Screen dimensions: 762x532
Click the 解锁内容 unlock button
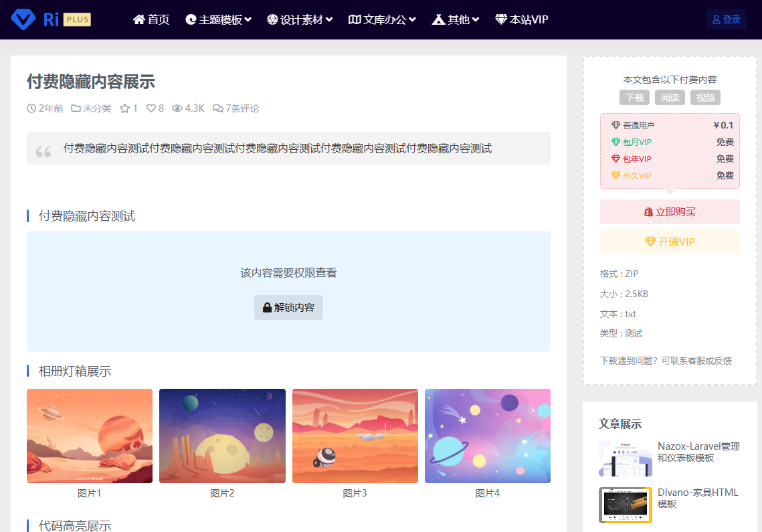point(288,307)
